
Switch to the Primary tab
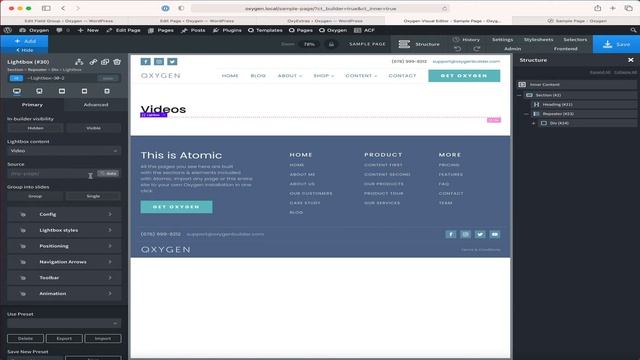pos(32,105)
